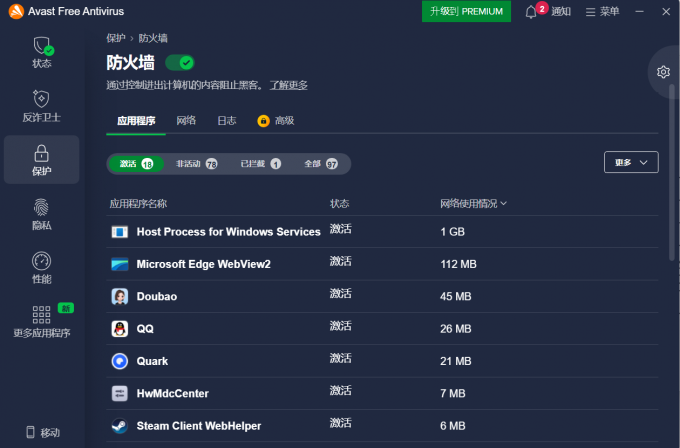Click the 应用程序名称 column header
The width and height of the screenshot is (680, 448).
coord(138,203)
